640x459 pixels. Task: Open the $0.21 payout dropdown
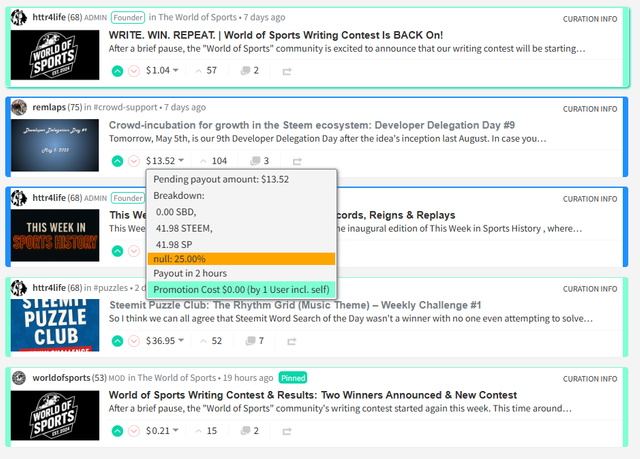pos(162,430)
